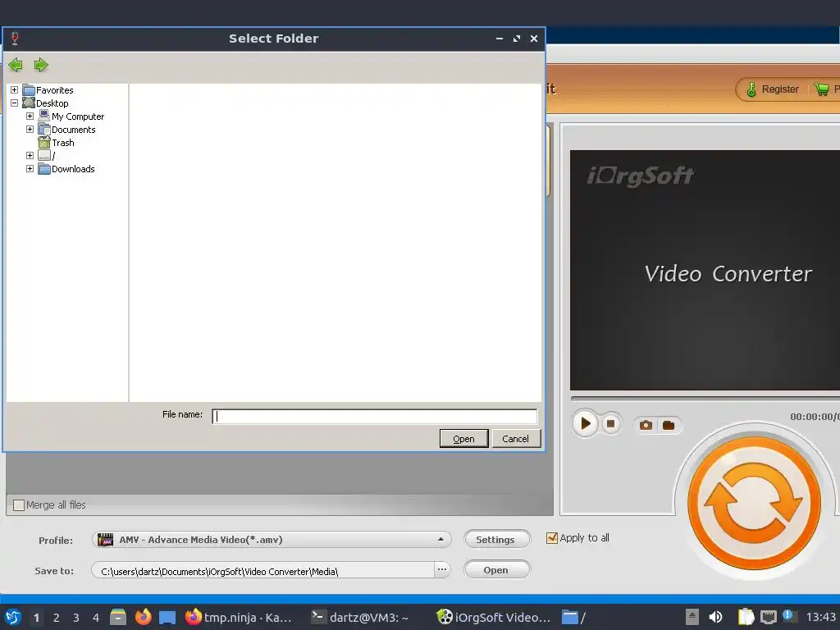Click the preview progress slider
Screen dimensions: 840x630
point(705,398)
